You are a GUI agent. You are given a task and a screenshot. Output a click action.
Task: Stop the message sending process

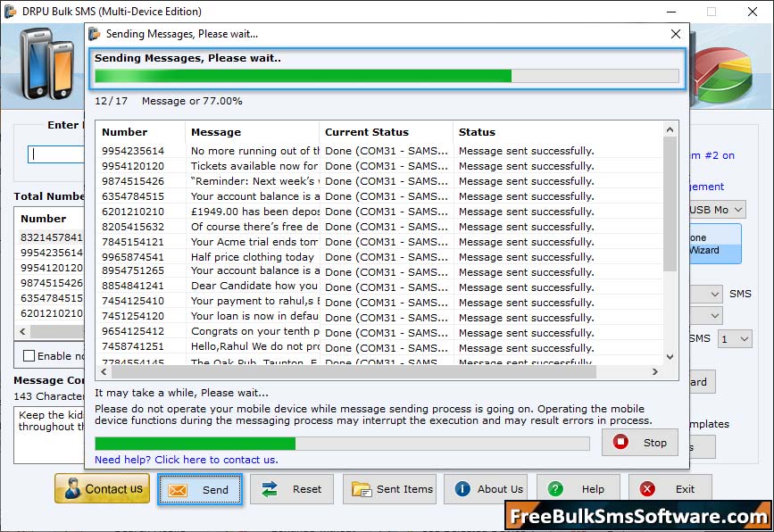coord(640,442)
